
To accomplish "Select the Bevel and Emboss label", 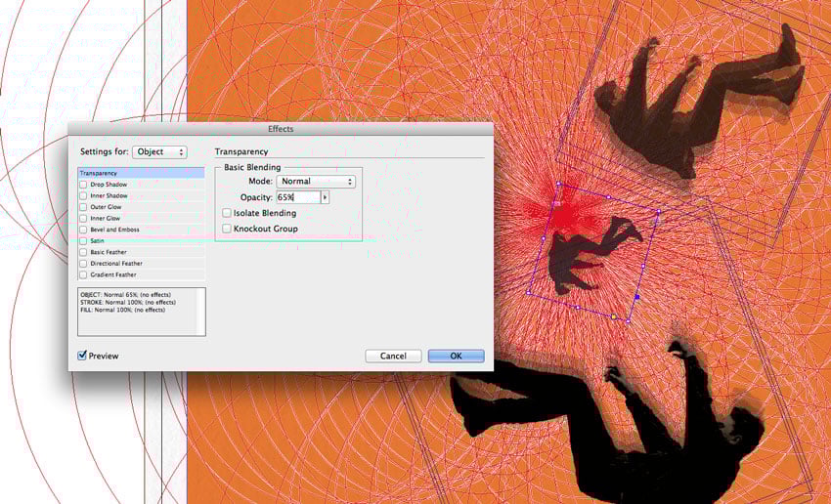I will (x=115, y=230).
